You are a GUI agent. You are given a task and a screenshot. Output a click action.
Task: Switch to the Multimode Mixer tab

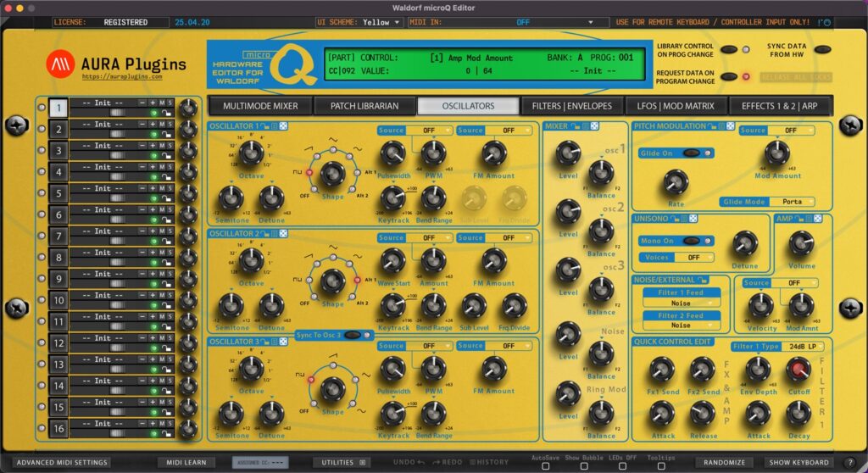[260, 106]
